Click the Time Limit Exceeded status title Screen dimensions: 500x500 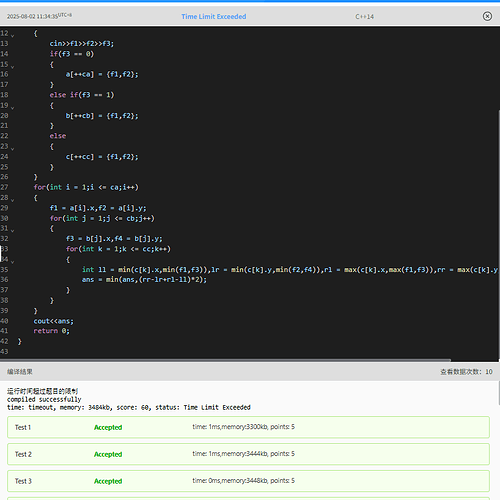(214, 16)
